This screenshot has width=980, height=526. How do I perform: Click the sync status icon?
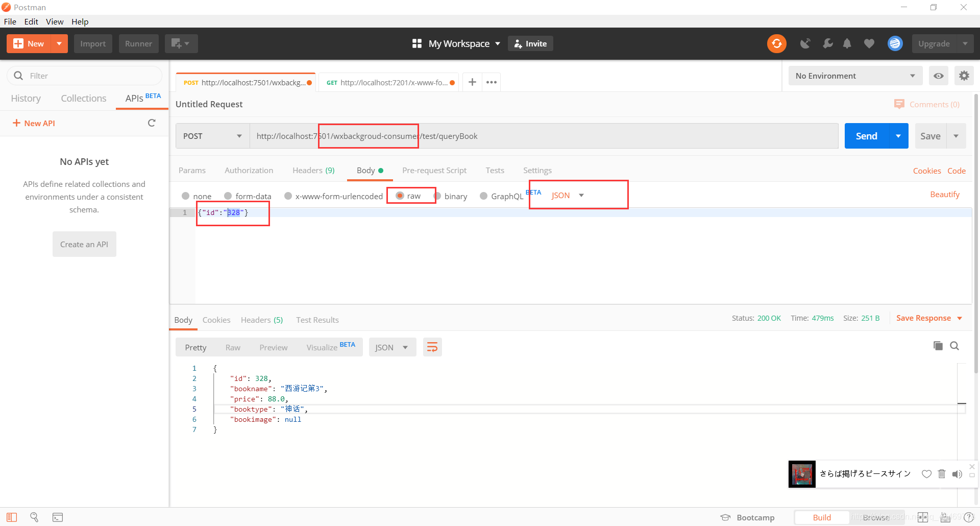(776, 44)
